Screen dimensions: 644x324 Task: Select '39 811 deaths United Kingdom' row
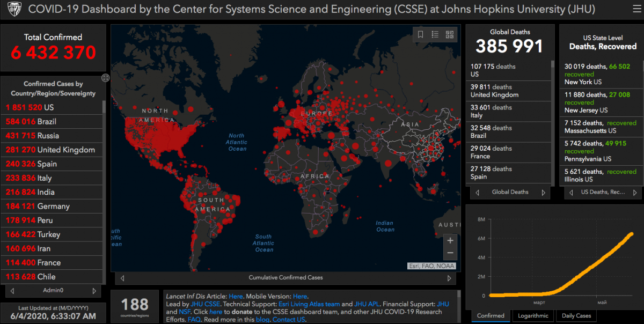click(508, 91)
